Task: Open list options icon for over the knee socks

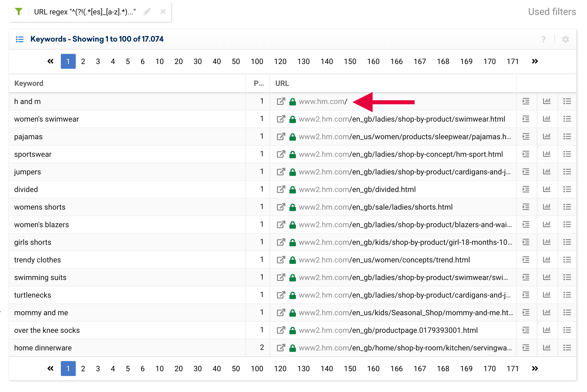Action: click(x=567, y=330)
